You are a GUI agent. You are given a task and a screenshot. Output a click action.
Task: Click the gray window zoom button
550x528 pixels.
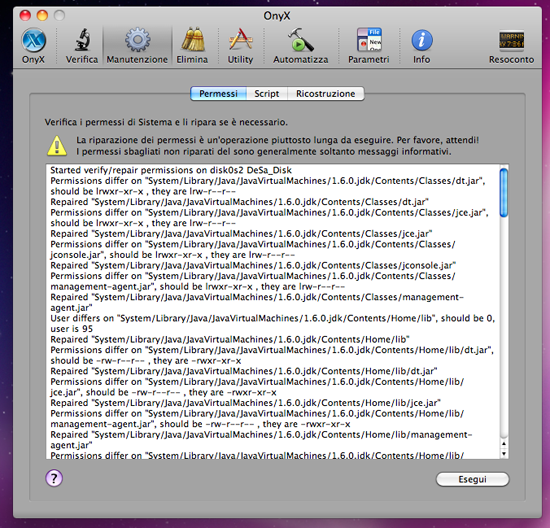click(60, 15)
